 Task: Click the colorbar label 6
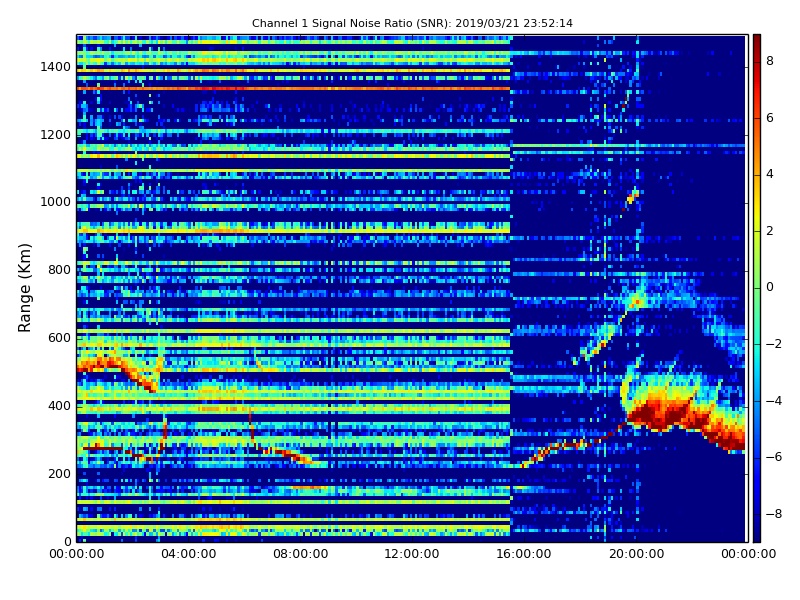tap(770, 118)
